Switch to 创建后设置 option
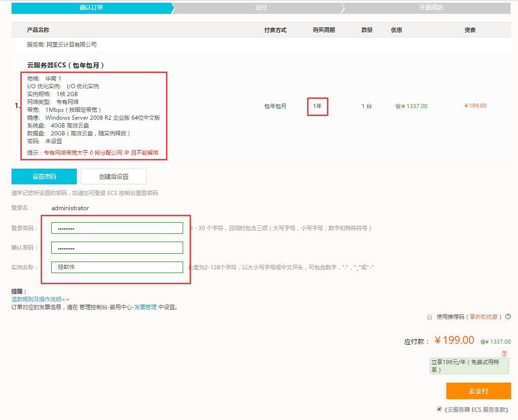518x420 pixels. [114, 177]
